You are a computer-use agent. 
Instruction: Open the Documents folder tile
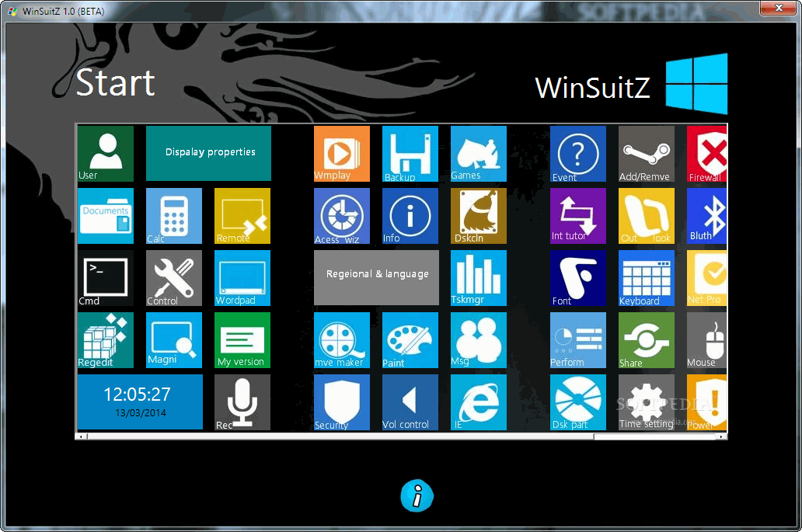106,216
